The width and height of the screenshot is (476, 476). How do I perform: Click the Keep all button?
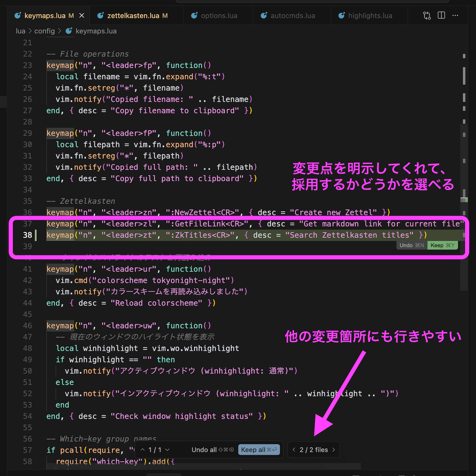[259, 450]
